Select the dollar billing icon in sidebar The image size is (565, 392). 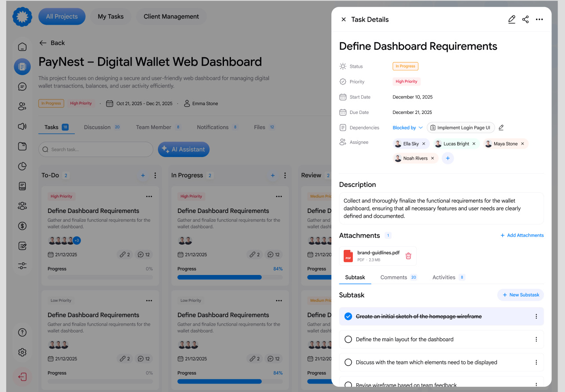pyautogui.click(x=22, y=226)
